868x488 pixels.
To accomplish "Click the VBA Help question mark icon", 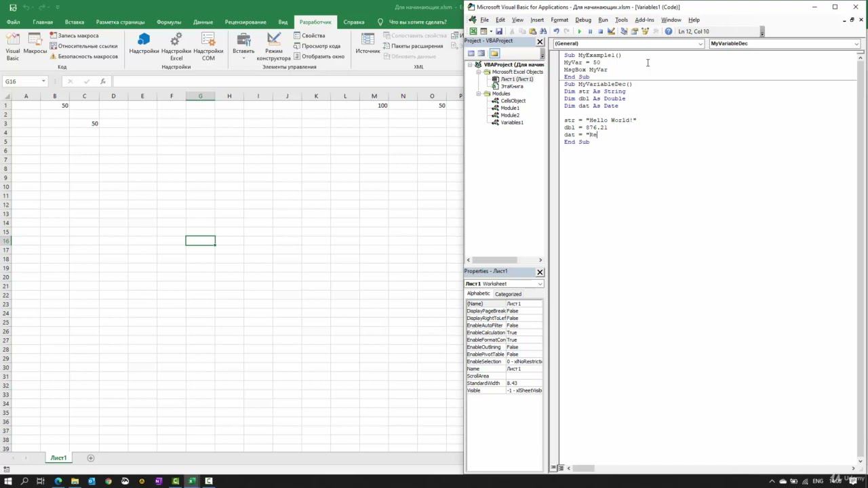I will tap(669, 31).
